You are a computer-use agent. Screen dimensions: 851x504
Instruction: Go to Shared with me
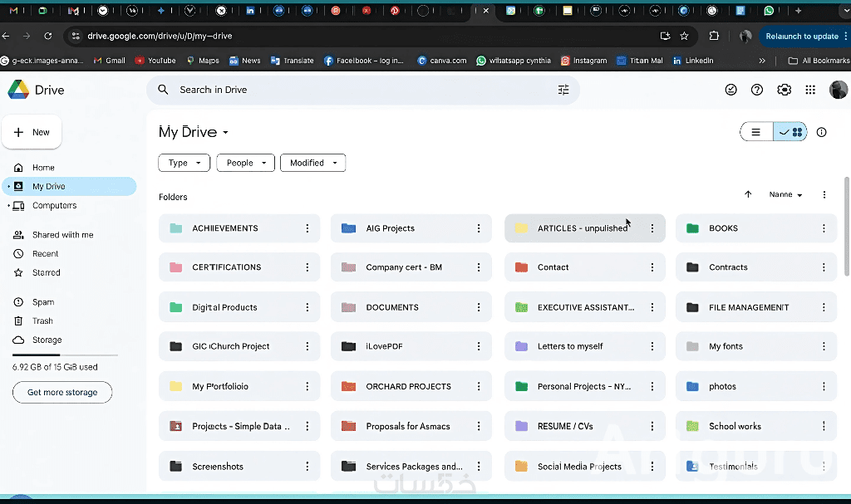tap(62, 235)
